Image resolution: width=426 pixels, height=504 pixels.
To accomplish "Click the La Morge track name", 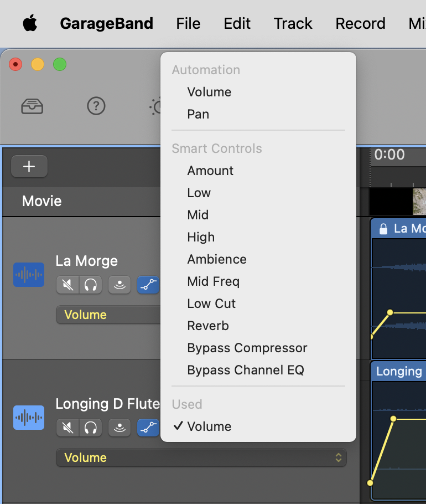I will pyautogui.click(x=87, y=261).
